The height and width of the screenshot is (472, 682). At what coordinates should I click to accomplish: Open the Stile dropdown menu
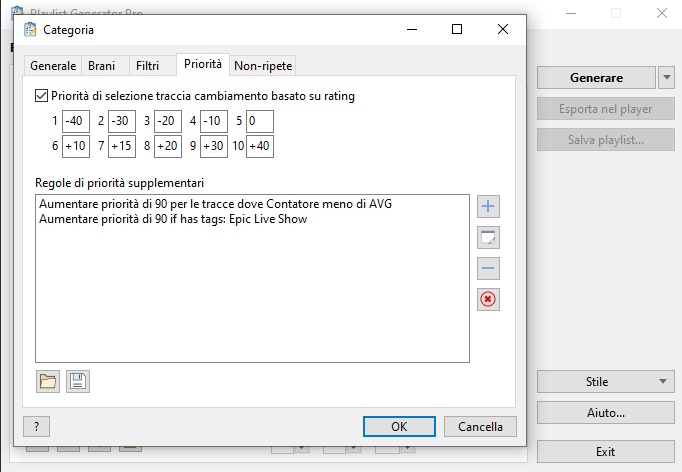pos(604,381)
